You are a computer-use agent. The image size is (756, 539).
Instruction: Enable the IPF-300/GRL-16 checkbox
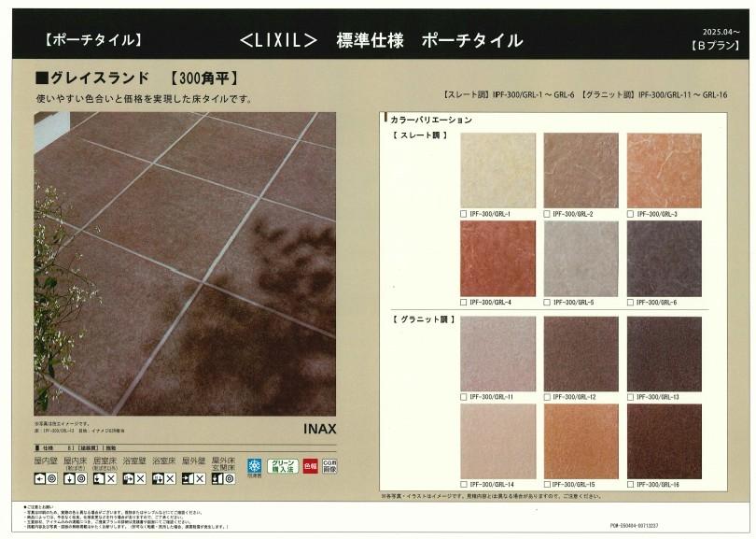point(631,486)
